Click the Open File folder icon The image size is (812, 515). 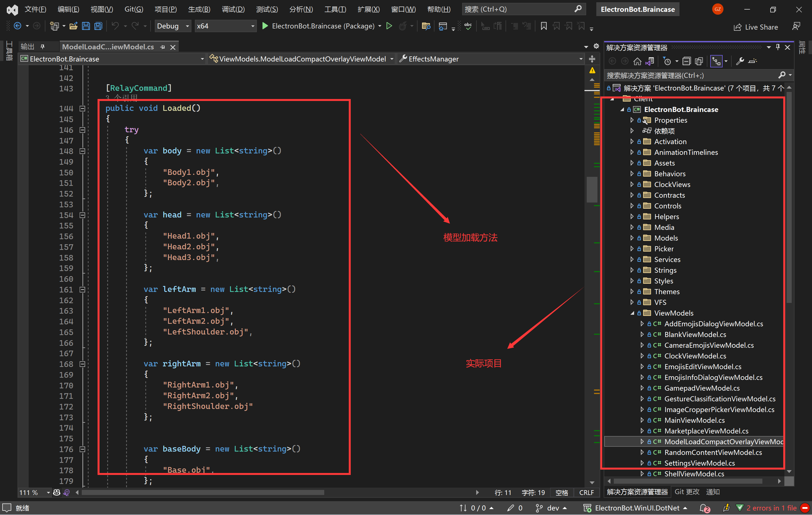point(74,26)
